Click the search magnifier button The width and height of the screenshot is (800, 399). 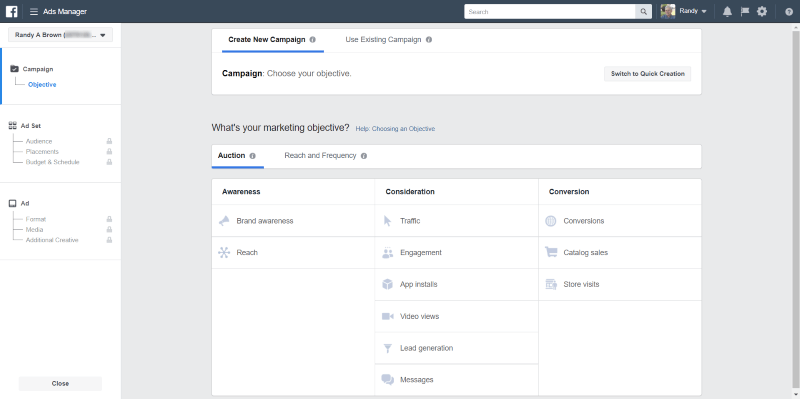point(643,12)
